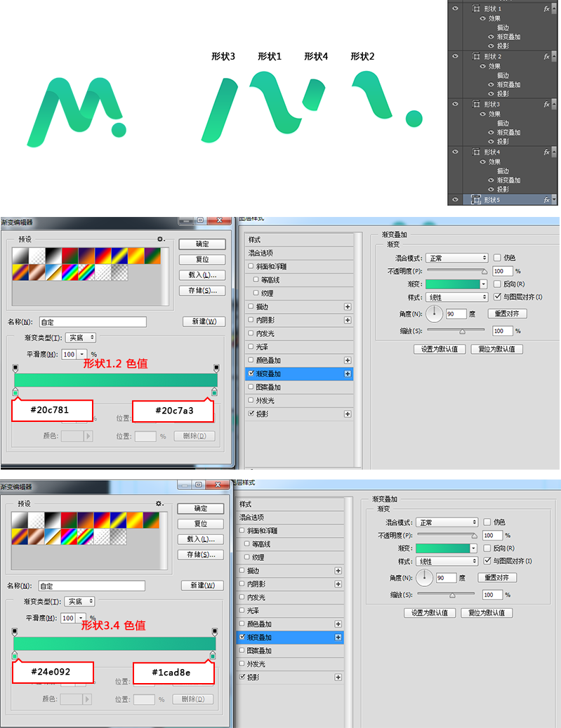Click plus icon beside 描边 in upper layer style dialog
This screenshot has width=561, height=728.
pyautogui.click(x=348, y=307)
